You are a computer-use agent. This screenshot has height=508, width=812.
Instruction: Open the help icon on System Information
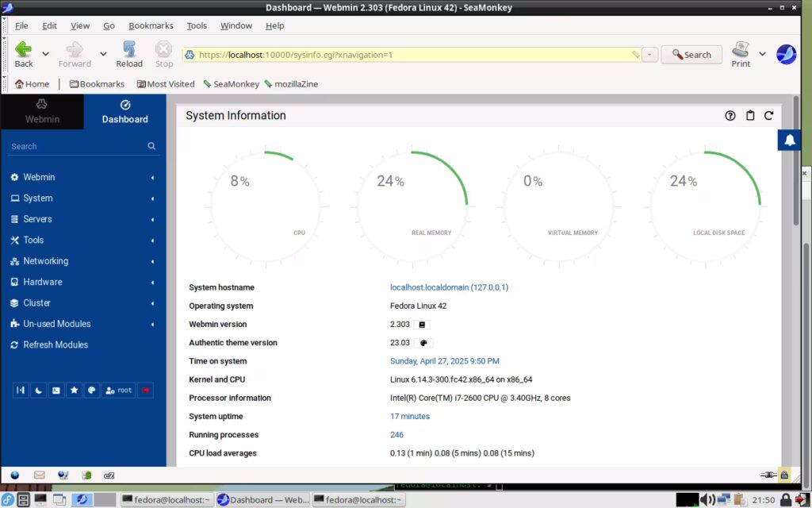730,115
